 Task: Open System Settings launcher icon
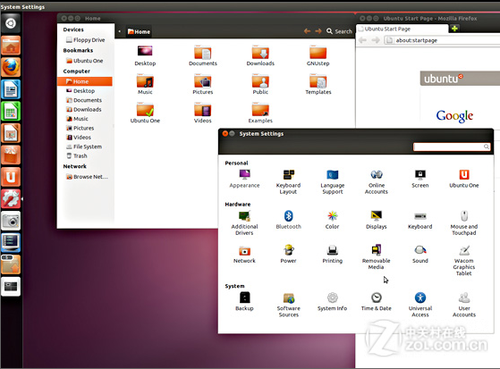point(11,199)
